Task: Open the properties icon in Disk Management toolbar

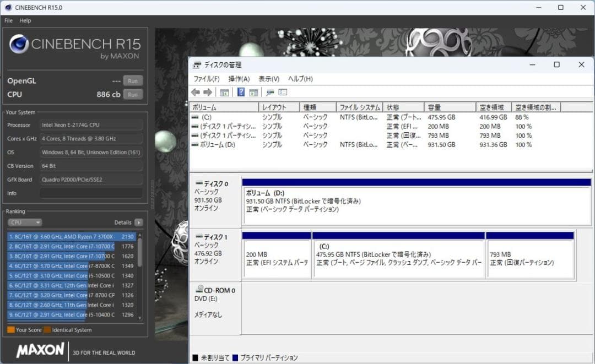Action: pos(225,92)
